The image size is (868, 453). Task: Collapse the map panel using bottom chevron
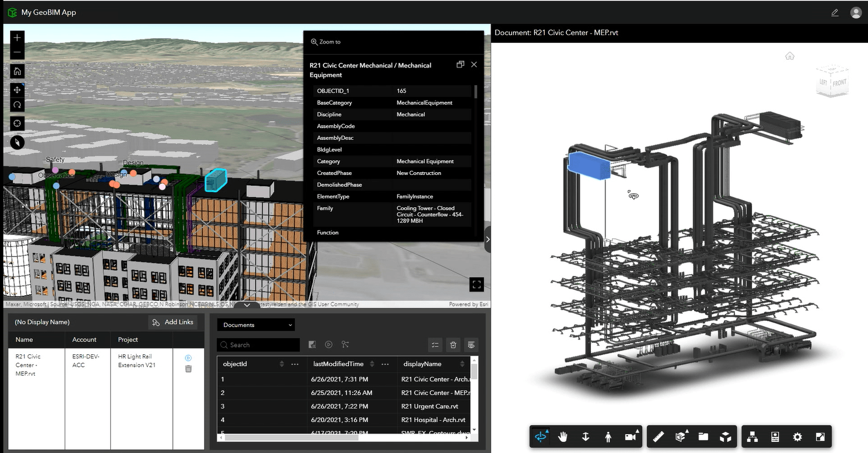[246, 305]
